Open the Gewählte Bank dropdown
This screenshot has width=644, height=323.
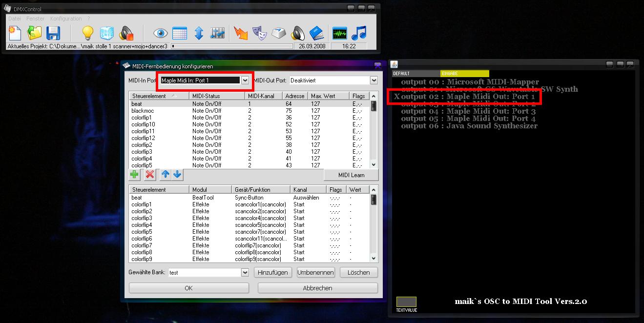click(x=245, y=273)
